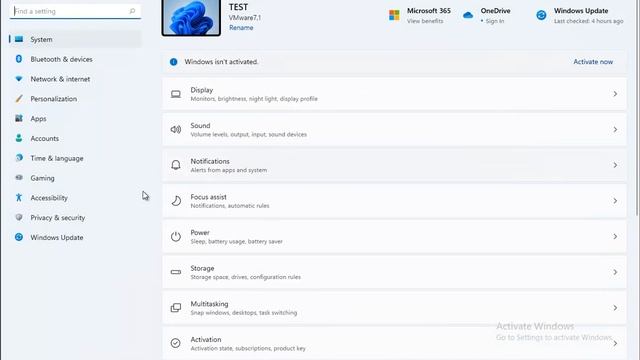The height and width of the screenshot is (360, 640).
Task: Click the Accounts person icon
Action: click(x=19, y=138)
